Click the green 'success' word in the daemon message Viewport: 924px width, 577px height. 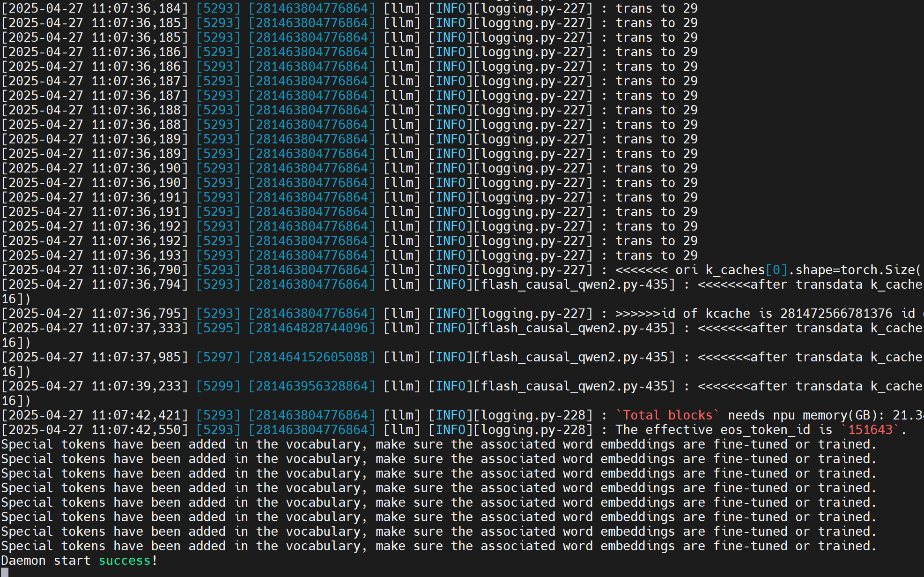click(x=124, y=561)
